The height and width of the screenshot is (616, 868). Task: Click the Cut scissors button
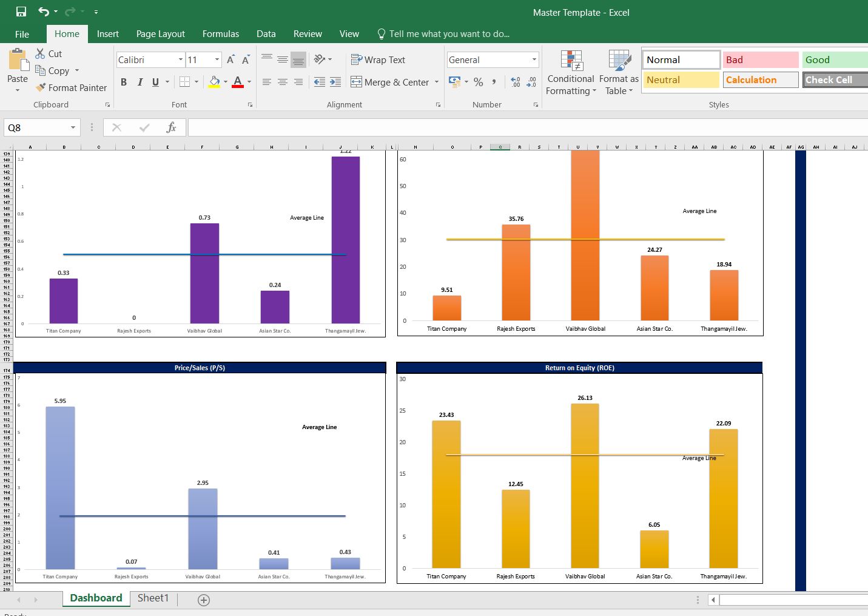[x=49, y=53]
